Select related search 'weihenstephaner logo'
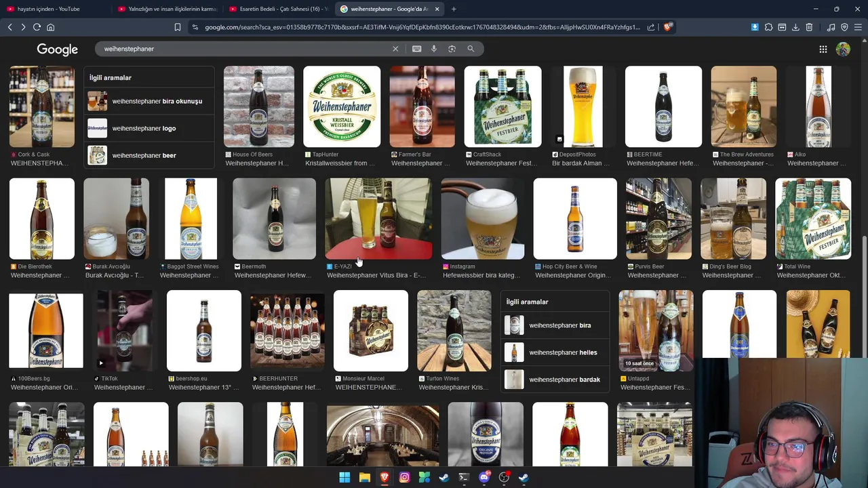This screenshot has height=488, width=868. (x=149, y=128)
